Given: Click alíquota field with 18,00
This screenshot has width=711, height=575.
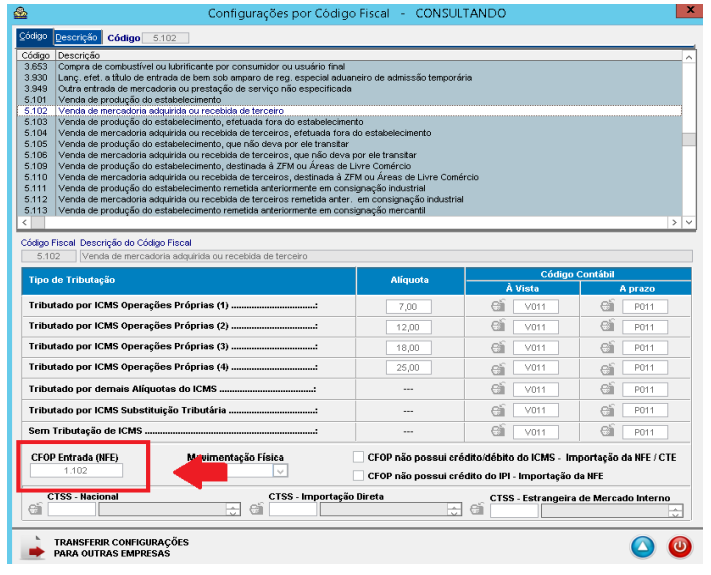Looking at the screenshot, I should click(408, 348).
